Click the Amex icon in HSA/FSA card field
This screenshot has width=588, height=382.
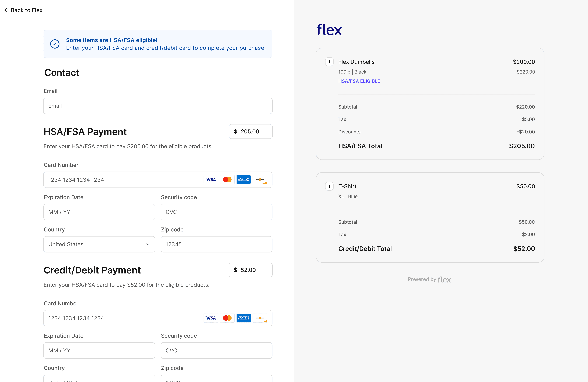pos(243,180)
